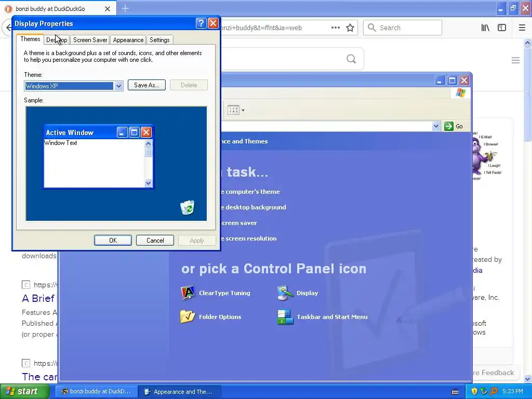Image resolution: width=532 pixels, height=399 pixels.
Task: Click the Safely Remove Hardware tray icon
Action: [484, 392]
